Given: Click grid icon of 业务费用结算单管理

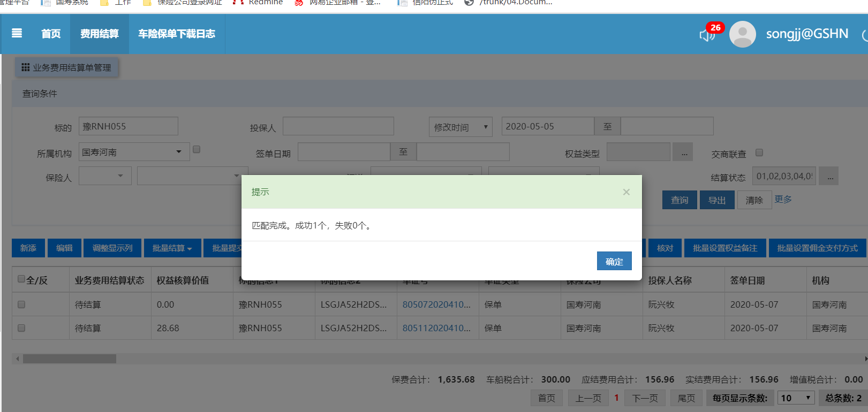Looking at the screenshot, I should coord(25,67).
